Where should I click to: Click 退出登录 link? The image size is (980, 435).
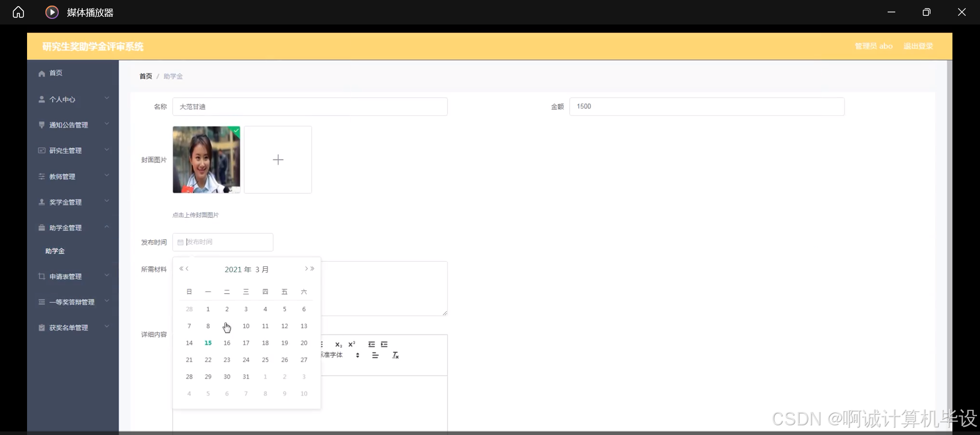(x=918, y=46)
